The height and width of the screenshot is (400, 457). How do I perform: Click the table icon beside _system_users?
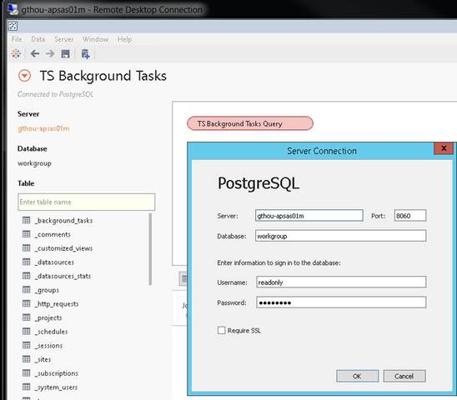coord(26,387)
